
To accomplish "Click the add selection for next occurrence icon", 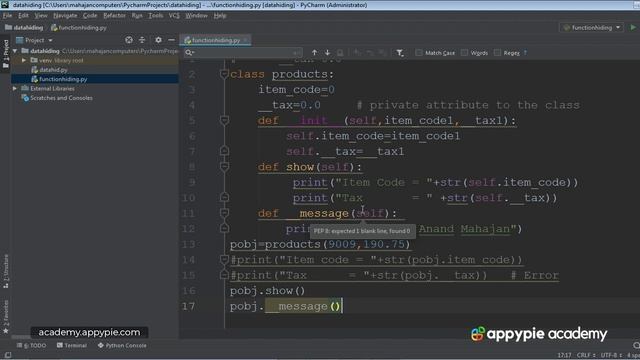I will 357,53.
